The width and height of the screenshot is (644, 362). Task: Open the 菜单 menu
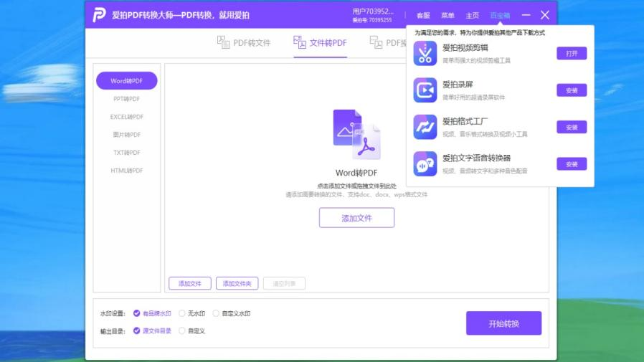click(x=448, y=16)
